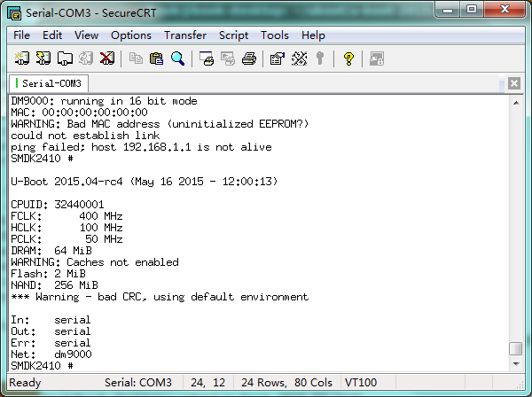The height and width of the screenshot is (397, 532).
Task: Click the Print printer icon
Action: [249, 58]
